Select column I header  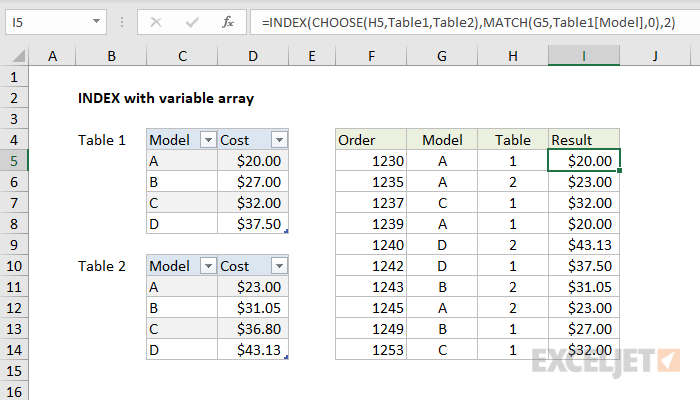(584, 56)
